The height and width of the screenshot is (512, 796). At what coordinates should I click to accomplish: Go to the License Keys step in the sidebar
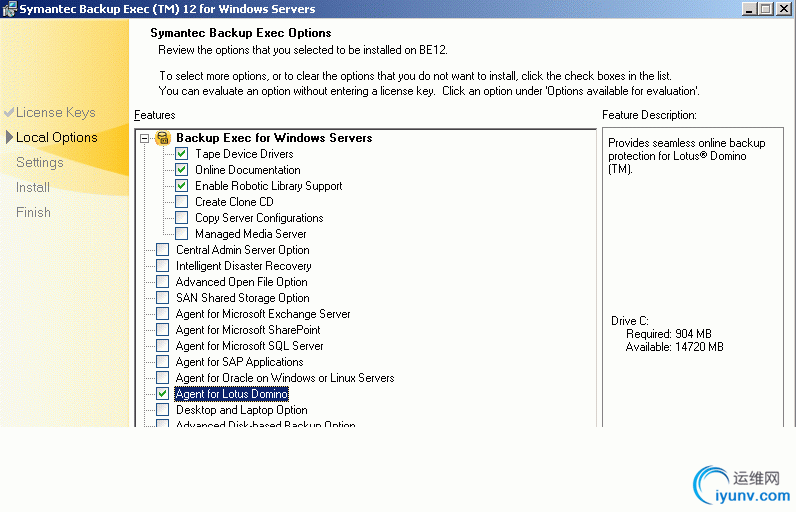[55, 113]
